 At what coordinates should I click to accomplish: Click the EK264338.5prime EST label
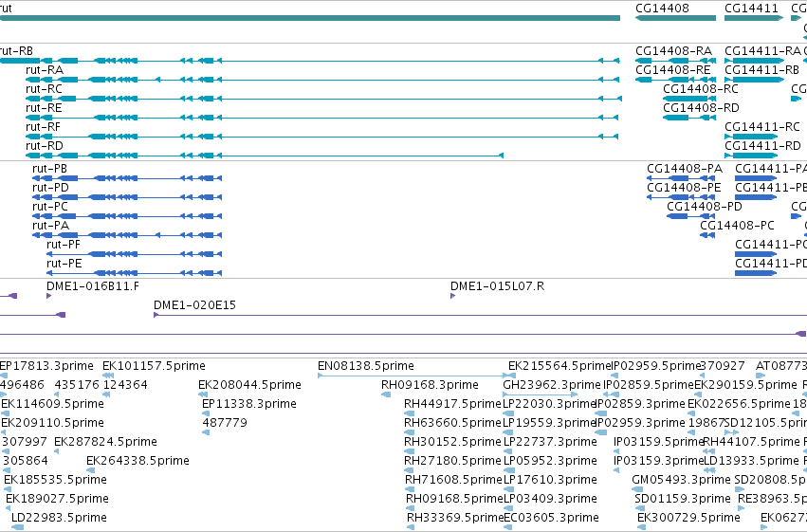point(138,461)
